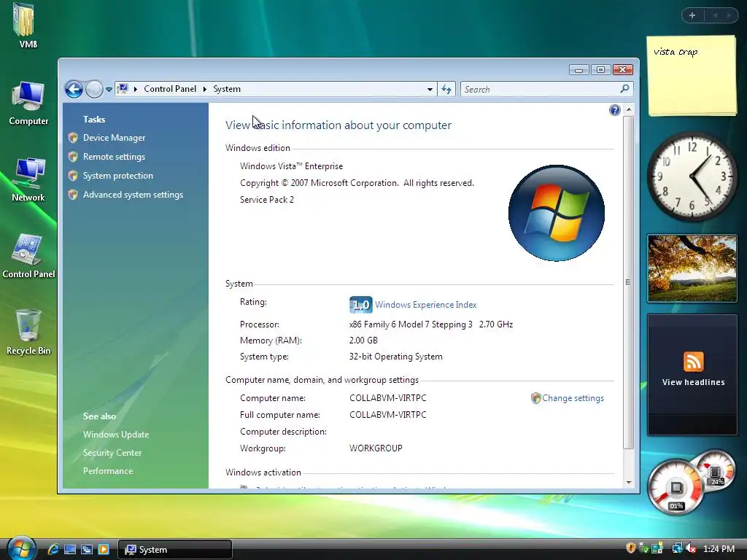Viewport: 747px width, 560px height.
Task: Expand the arrow before Control Panel breadcrumb
Action: (136, 89)
